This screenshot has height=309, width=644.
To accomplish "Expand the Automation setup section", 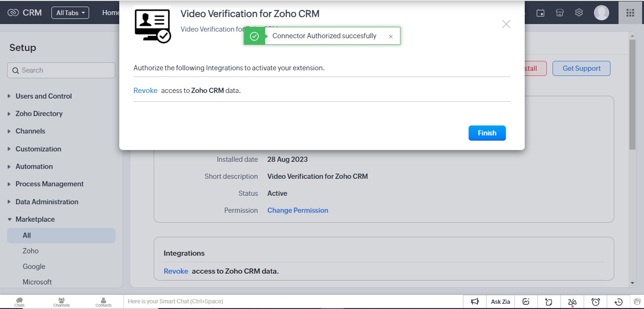I will point(34,167).
